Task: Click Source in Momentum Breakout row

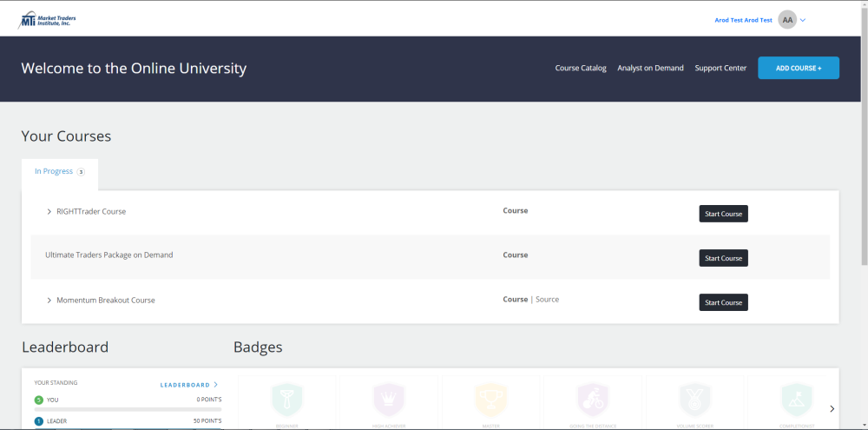Action: click(548, 299)
